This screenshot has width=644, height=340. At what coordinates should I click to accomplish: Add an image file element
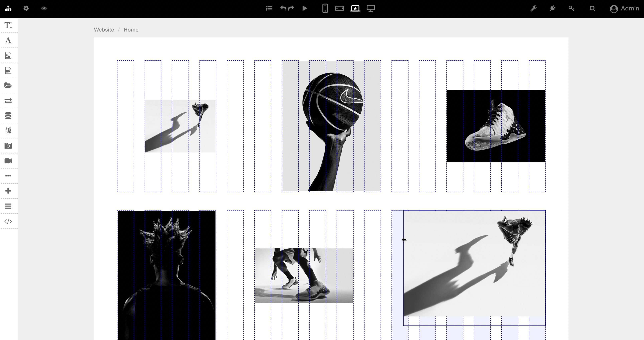coord(8,55)
